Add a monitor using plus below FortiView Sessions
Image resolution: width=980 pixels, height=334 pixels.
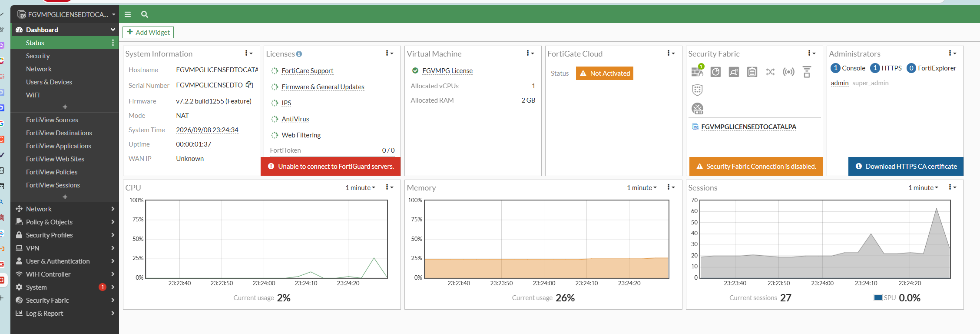[65, 197]
